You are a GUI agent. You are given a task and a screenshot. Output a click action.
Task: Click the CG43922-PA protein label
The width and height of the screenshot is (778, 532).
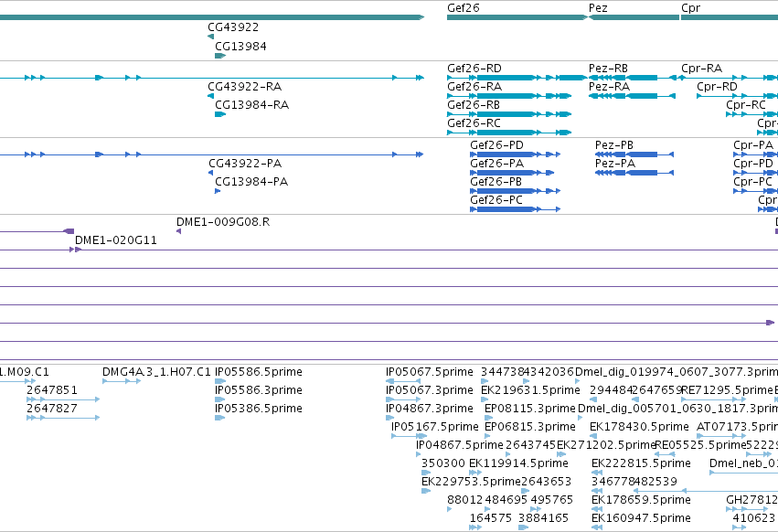click(245, 164)
